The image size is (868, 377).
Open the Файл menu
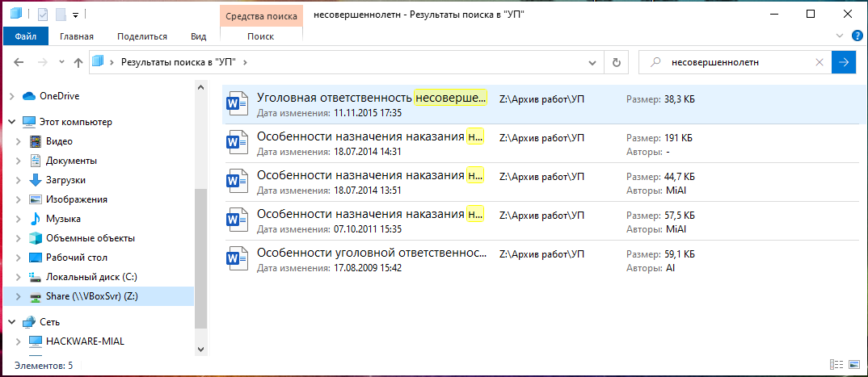[x=24, y=36]
